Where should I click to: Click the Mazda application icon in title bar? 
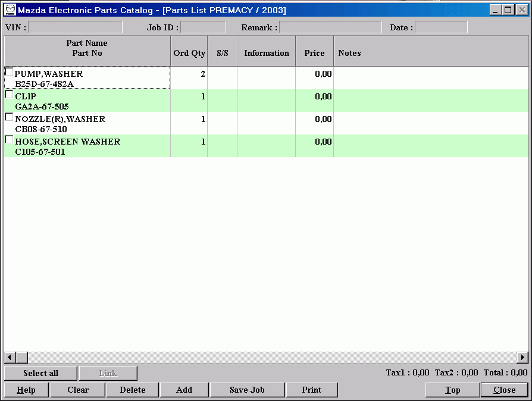tap(10, 10)
